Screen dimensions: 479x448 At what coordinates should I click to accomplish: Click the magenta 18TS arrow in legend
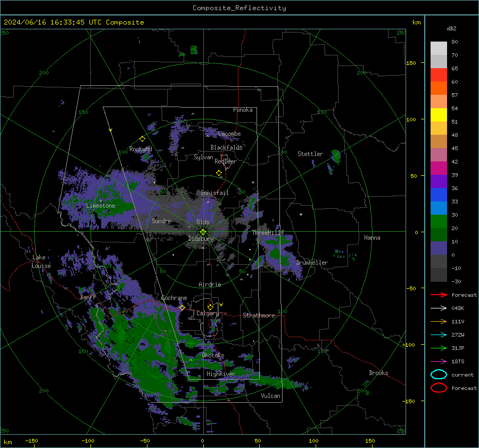[x=439, y=362]
